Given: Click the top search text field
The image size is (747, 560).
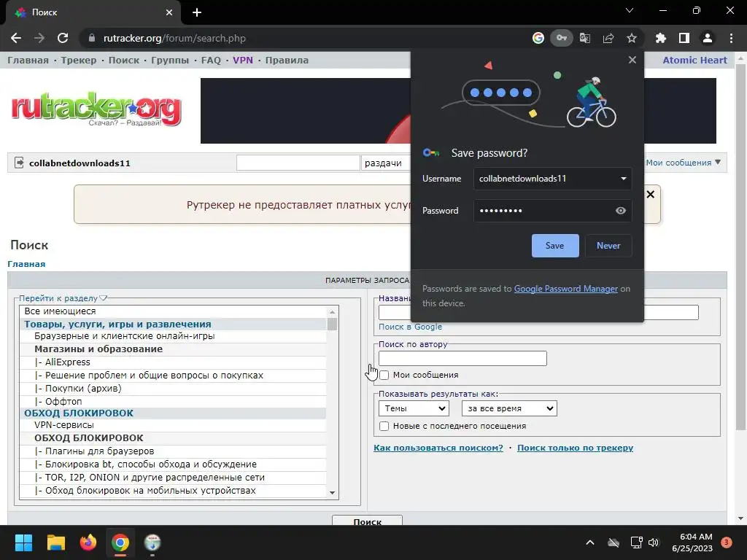Looking at the screenshot, I should (298, 163).
